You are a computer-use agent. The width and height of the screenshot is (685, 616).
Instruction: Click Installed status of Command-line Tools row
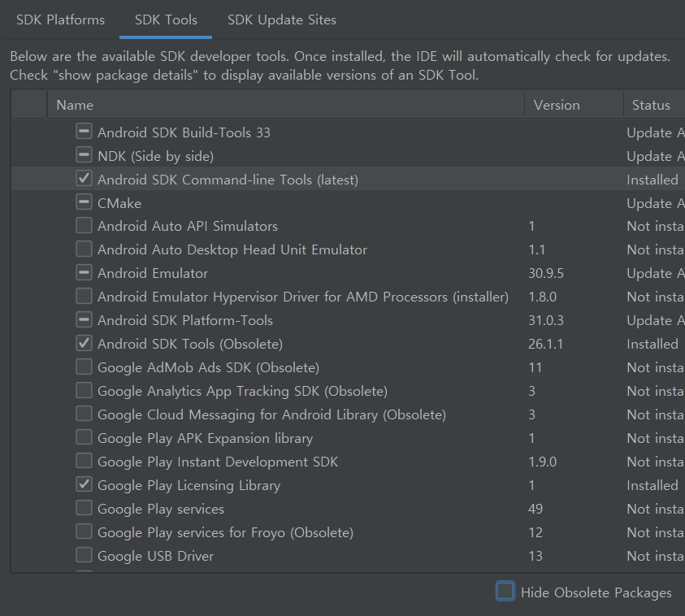[x=652, y=180]
